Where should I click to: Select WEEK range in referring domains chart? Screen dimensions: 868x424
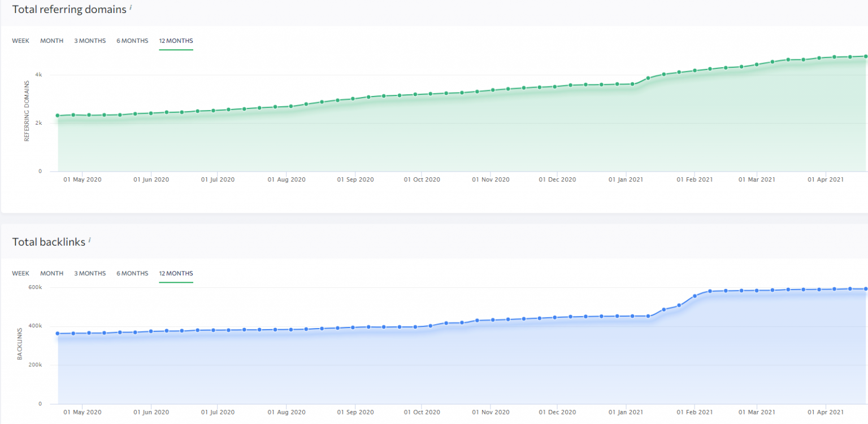point(20,41)
